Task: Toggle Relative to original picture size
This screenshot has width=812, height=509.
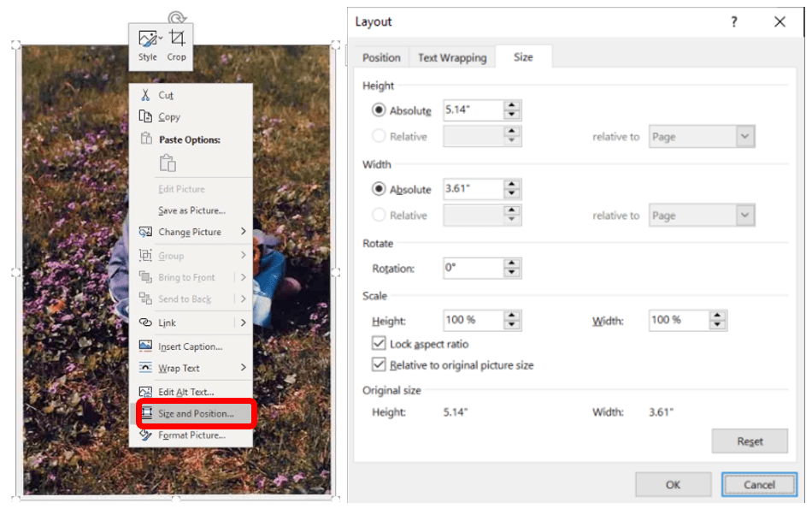Action: (x=379, y=365)
